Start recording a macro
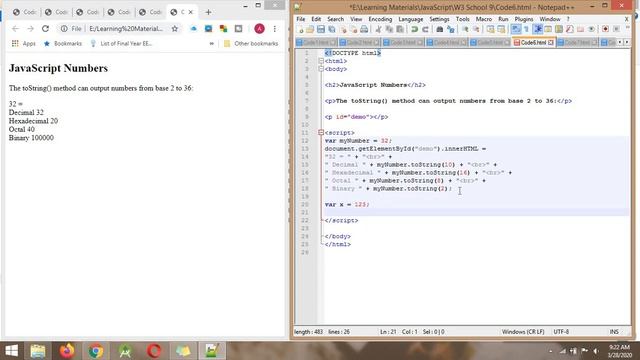Screen dimensions: 640x360 pyautogui.click(x=605, y=29)
